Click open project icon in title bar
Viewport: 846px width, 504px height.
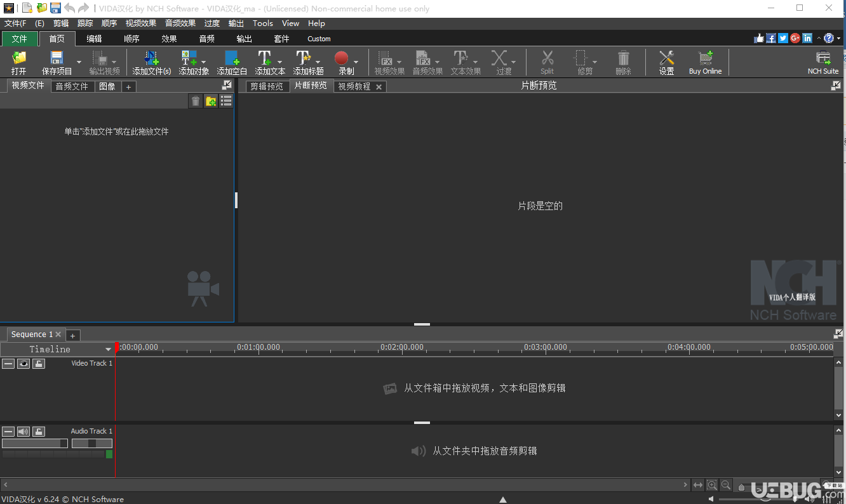click(42, 8)
